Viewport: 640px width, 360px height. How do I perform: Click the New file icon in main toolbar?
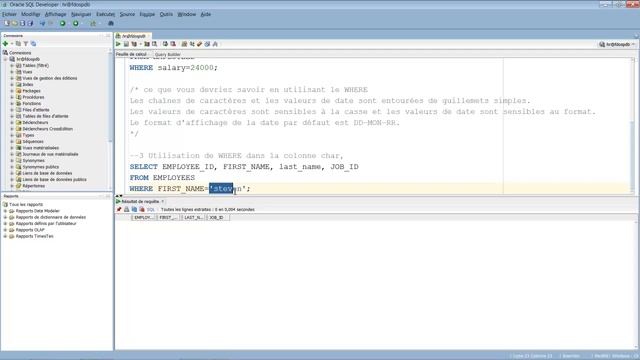click(7, 24)
